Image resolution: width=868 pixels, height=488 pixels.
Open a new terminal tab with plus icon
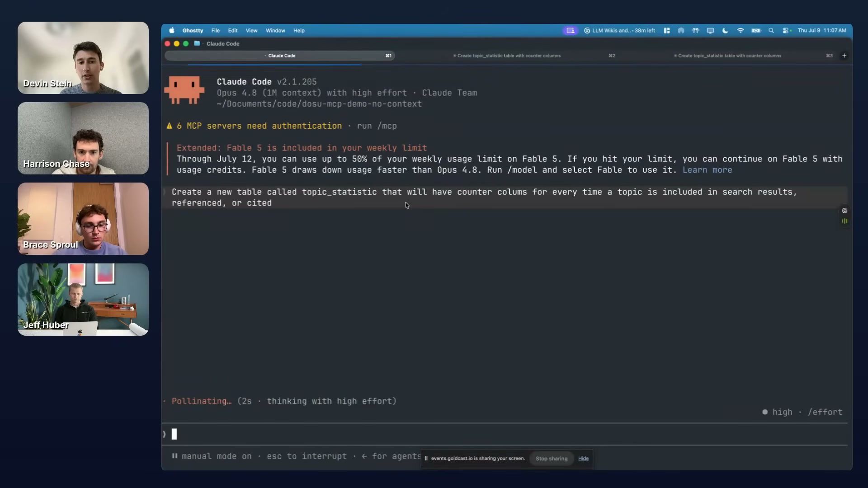coord(844,56)
